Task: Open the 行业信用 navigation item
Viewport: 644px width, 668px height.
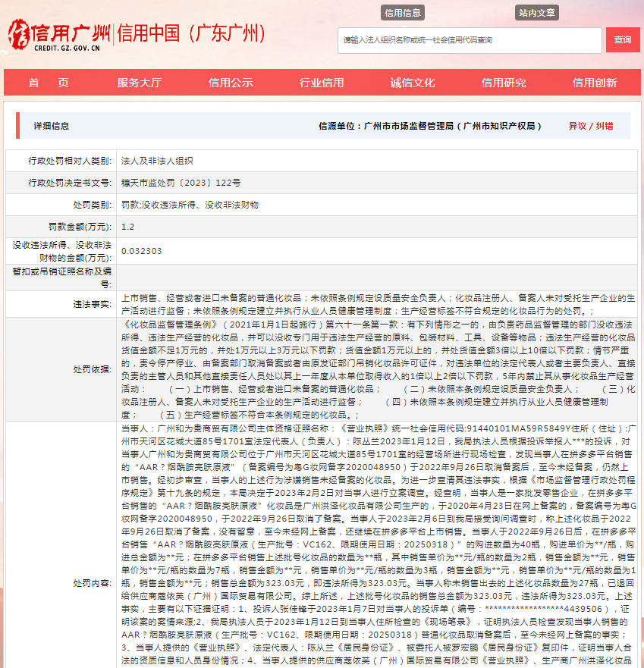Action: click(x=322, y=83)
